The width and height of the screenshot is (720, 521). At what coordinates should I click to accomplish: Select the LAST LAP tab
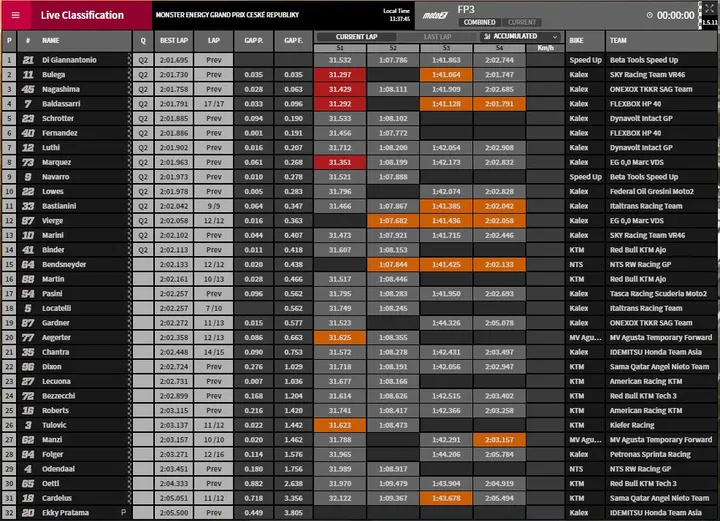(437, 37)
